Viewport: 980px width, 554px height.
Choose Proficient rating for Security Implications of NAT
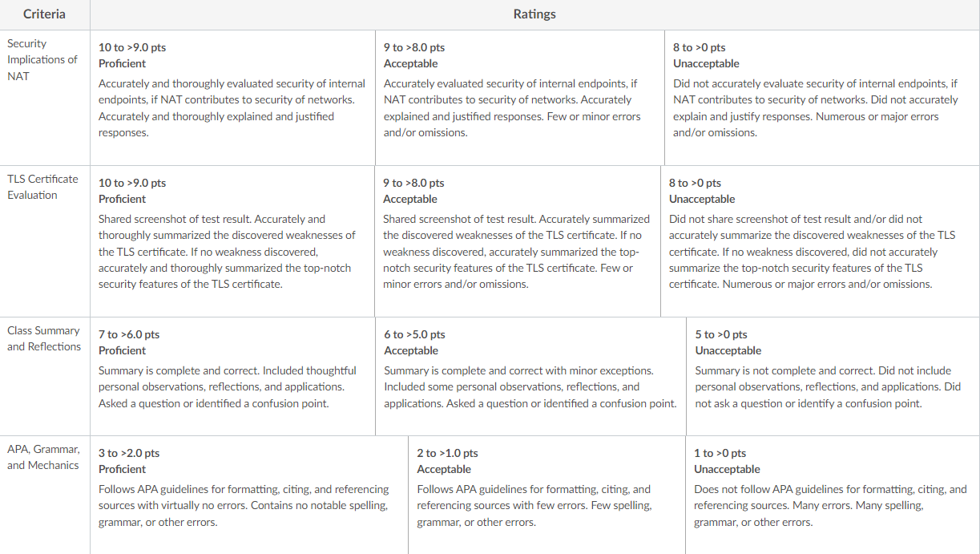tap(232, 98)
